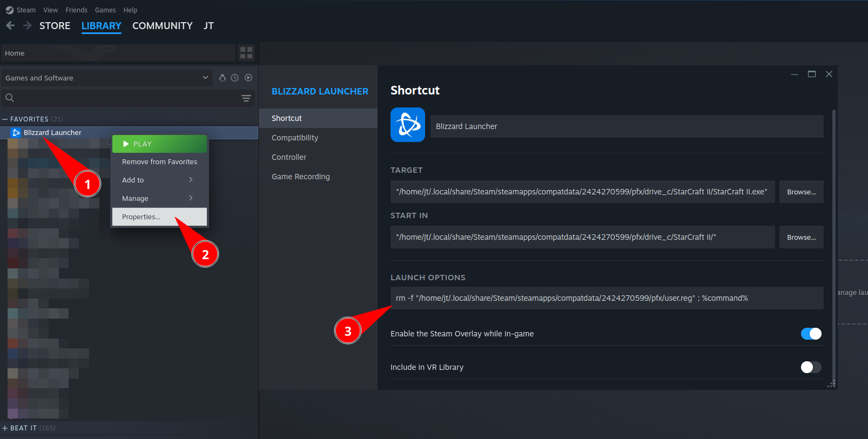The image size is (868, 439).
Task: Go to the STORE section
Action: (55, 25)
